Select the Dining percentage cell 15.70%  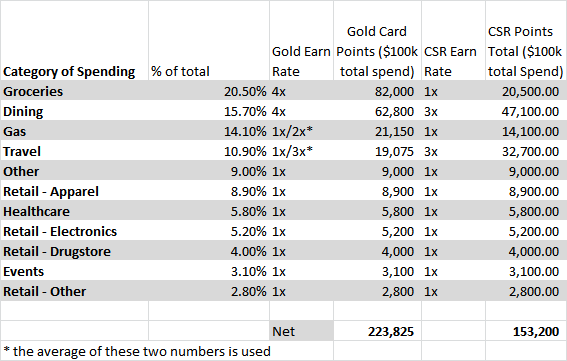tap(209, 111)
